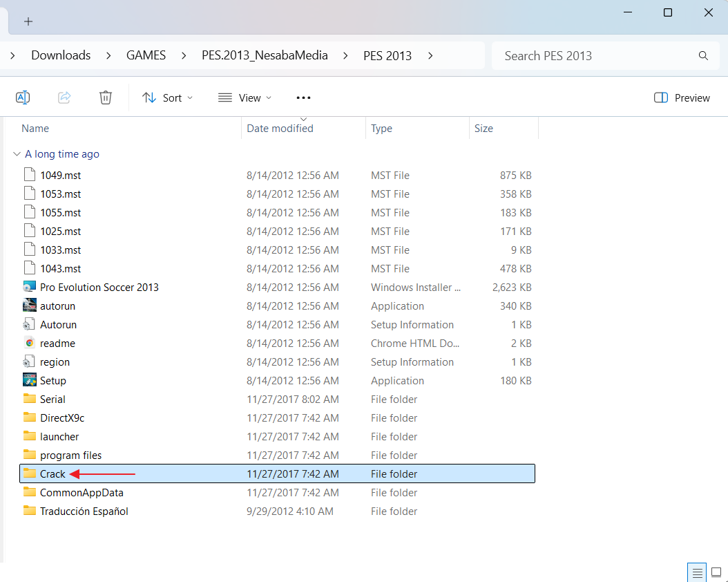The height and width of the screenshot is (582, 728).
Task: Select the 1049.mst file icon
Action: point(30,175)
